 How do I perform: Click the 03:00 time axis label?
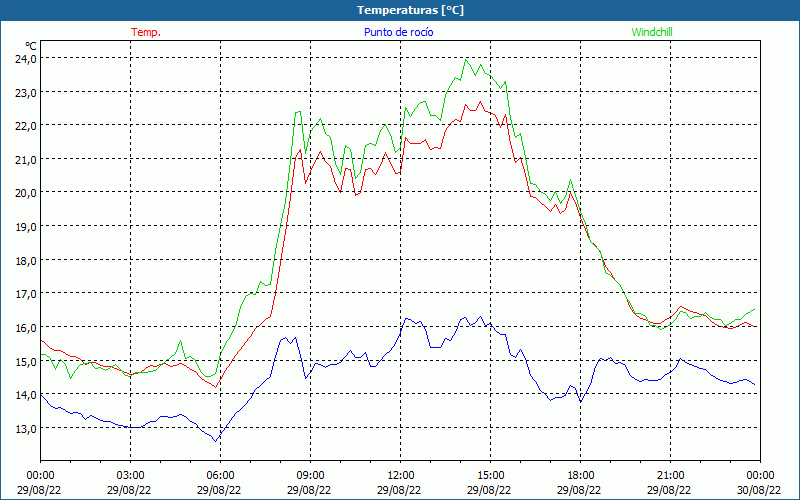coord(131,476)
